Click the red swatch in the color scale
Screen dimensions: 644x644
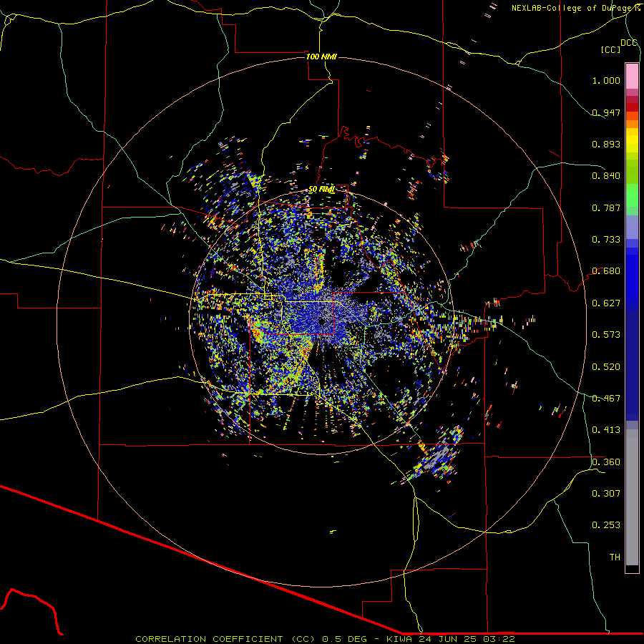point(632,107)
